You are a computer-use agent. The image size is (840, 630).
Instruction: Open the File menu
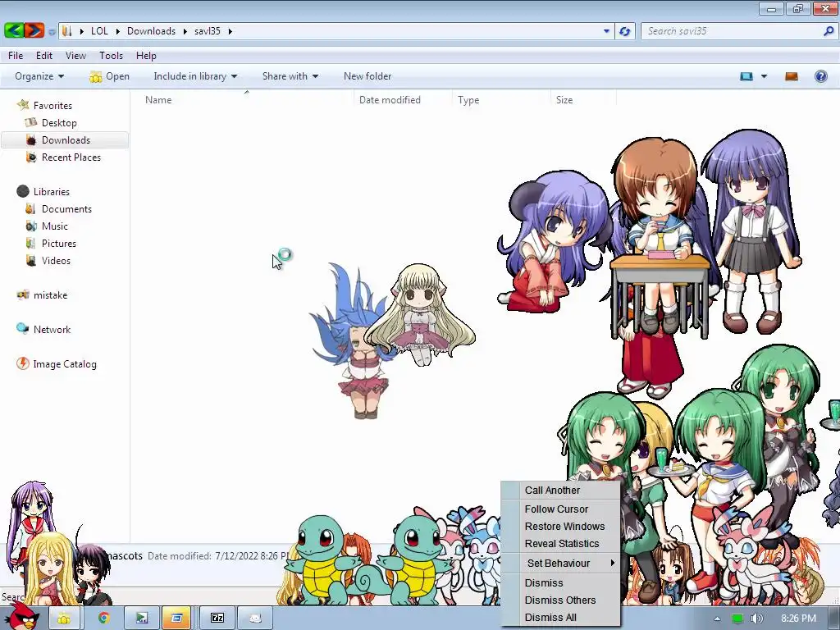click(x=16, y=55)
